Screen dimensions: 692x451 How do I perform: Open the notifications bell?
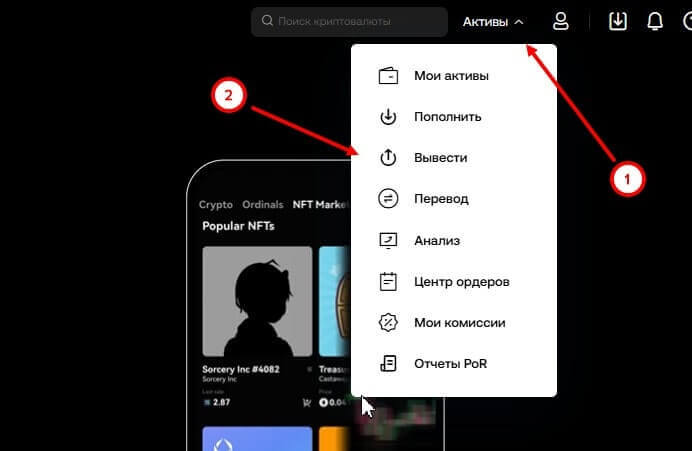tap(655, 21)
